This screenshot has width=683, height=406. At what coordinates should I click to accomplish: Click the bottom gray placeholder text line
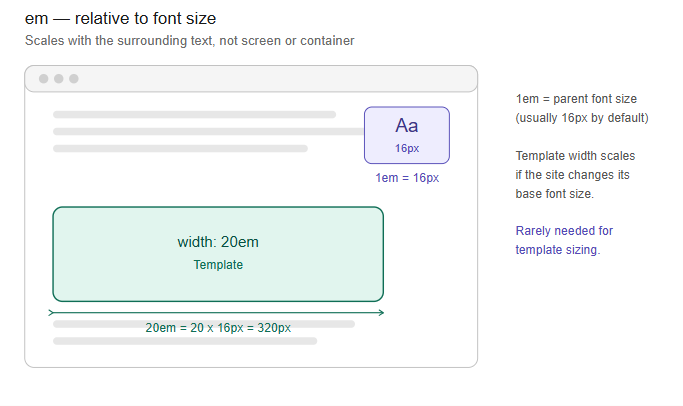(x=185, y=341)
